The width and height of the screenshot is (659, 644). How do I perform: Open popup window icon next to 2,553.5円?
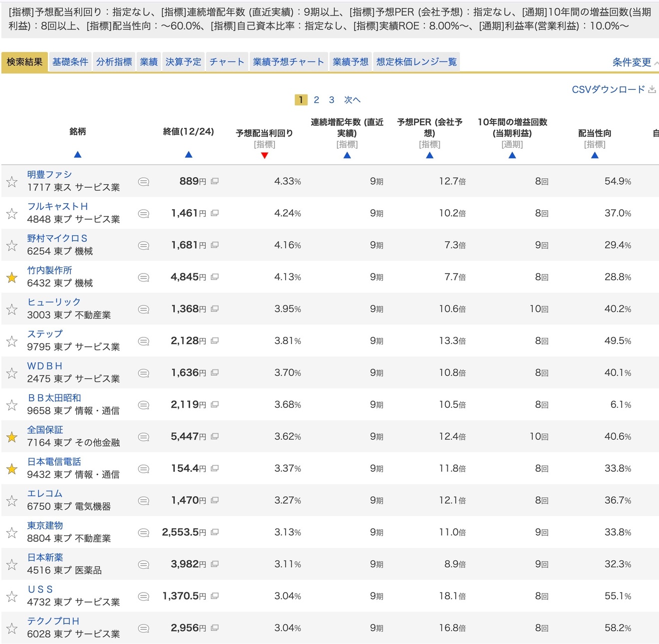point(215,532)
